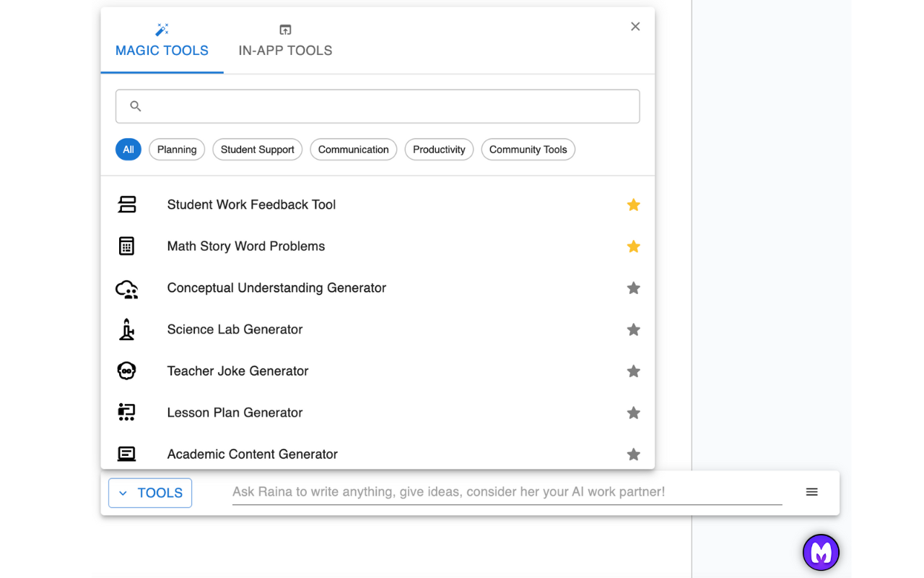The width and height of the screenshot is (924, 578).
Task: Click the Teacher Joke face icon
Action: click(127, 371)
